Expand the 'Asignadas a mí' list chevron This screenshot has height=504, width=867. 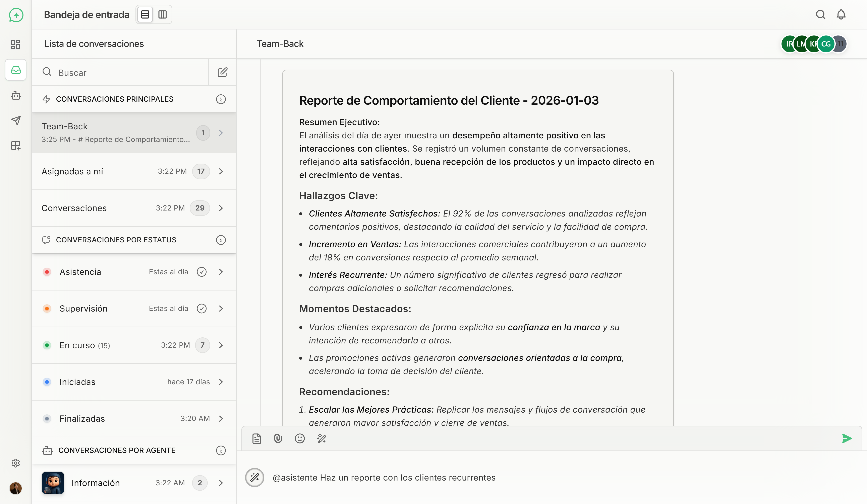click(221, 171)
